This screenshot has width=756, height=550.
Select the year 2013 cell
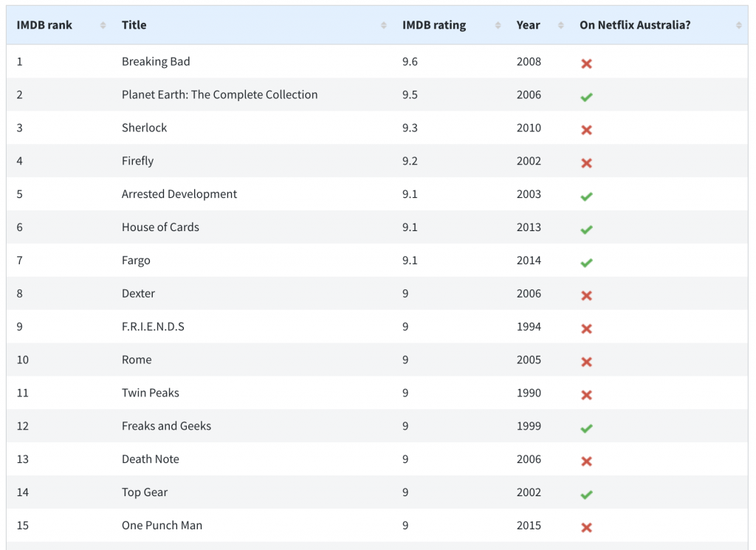(529, 227)
